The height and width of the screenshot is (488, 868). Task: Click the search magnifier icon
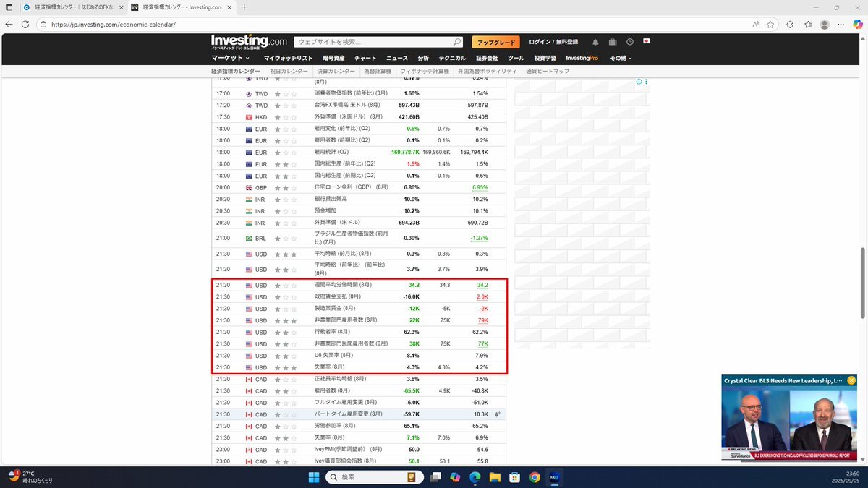[x=457, y=42]
